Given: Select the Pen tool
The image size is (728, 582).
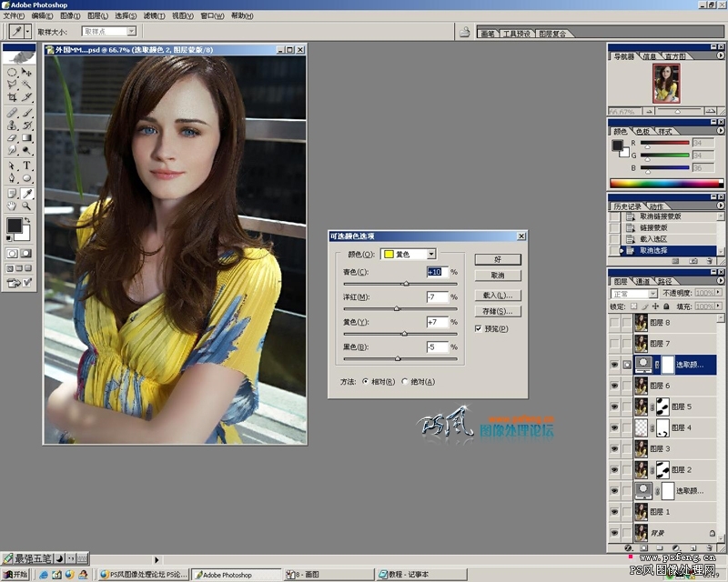Looking at the screenshot, I should coord(12,177).
